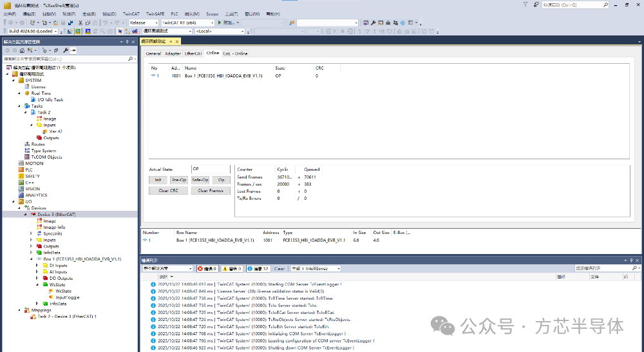This screenshot has height=352, width=644.
Task: Click the quick launch search magnifier icon
Action: coord(605,5)
